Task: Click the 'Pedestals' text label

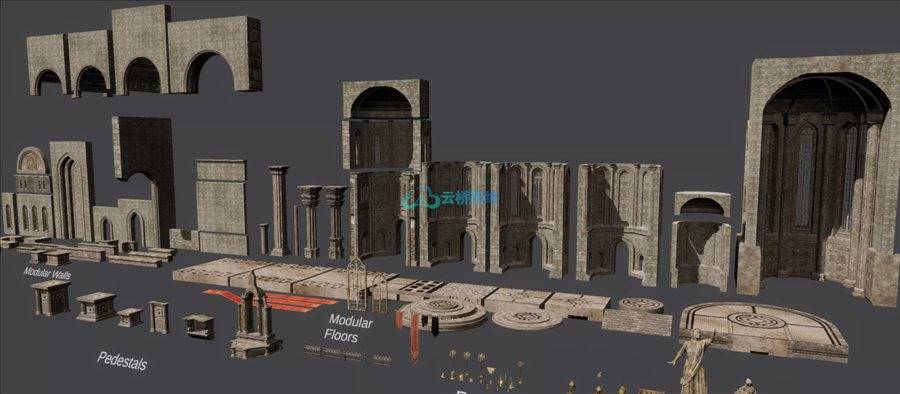Action: point(122,361)
